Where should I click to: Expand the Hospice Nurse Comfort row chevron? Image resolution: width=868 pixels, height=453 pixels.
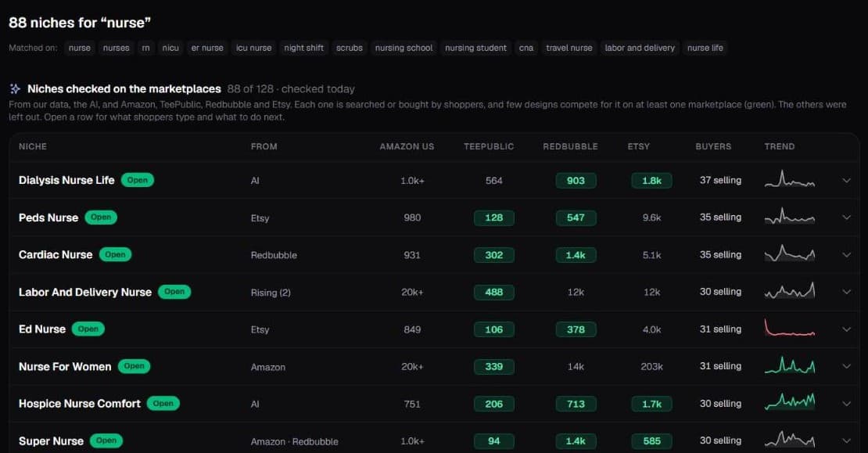[x=846, y=404]
